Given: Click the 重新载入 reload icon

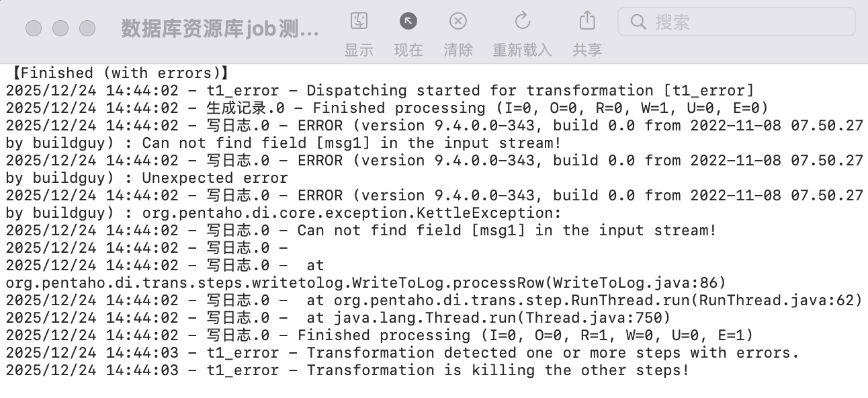Looking at the screenshot, I should pos(522,20).
